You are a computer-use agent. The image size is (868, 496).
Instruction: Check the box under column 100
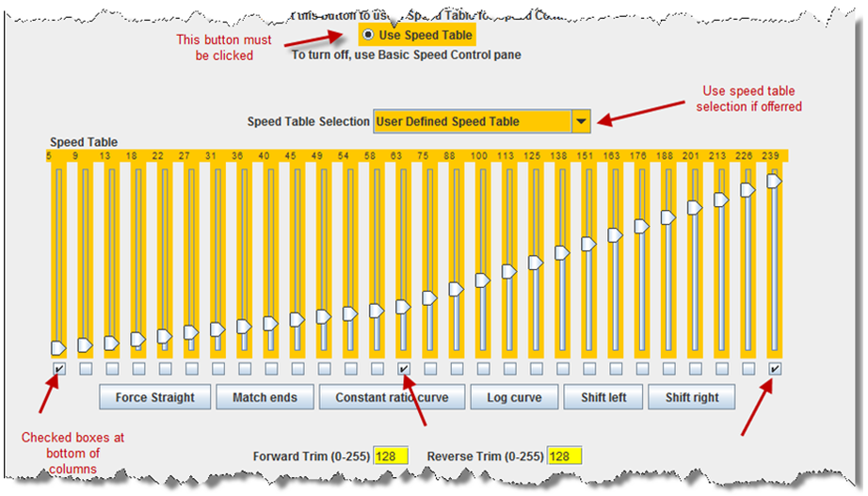483,369
